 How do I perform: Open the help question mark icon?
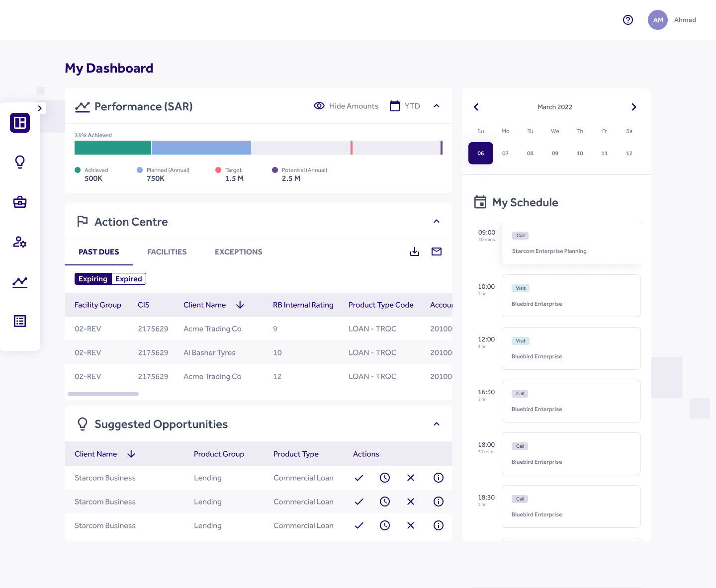coord(628,20)
